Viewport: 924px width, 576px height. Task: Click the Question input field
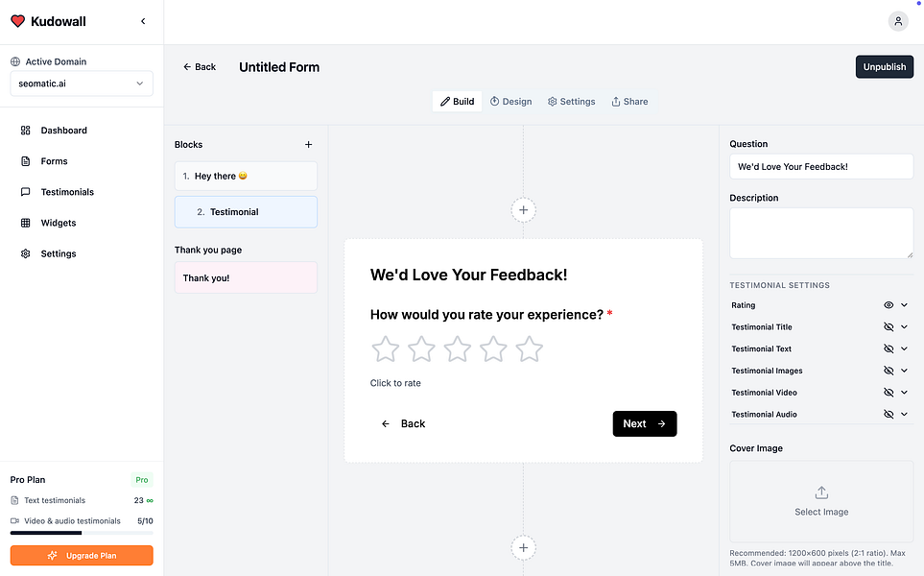click(821, 166)
